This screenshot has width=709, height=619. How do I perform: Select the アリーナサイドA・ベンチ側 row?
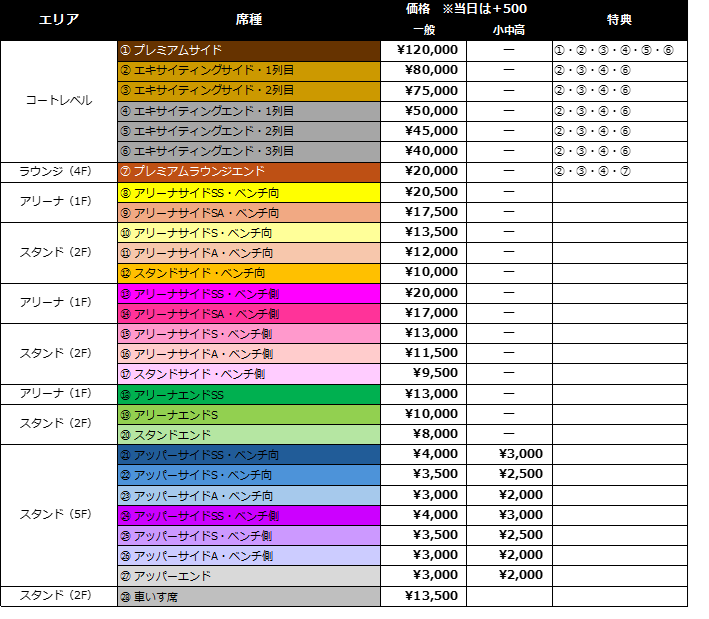pos(248,354)
